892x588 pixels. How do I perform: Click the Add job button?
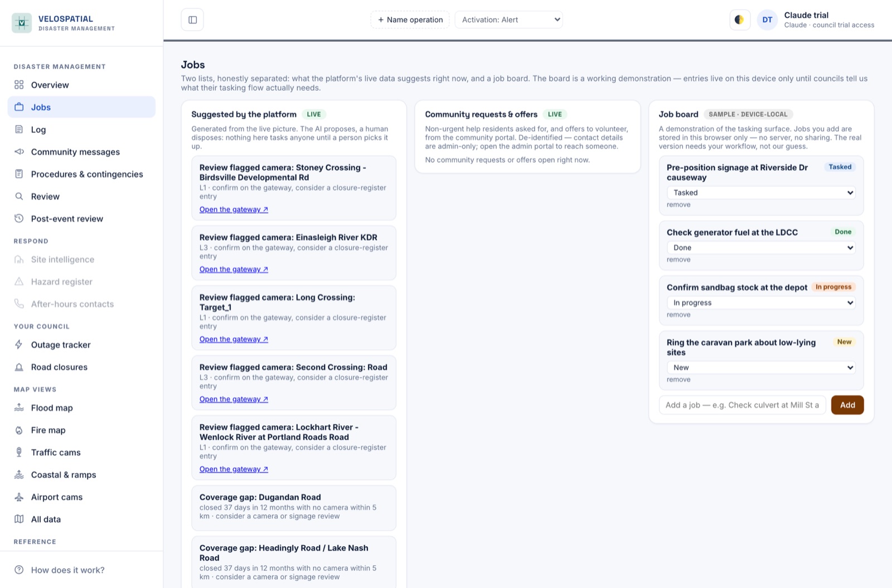click(x=847, y=405)
